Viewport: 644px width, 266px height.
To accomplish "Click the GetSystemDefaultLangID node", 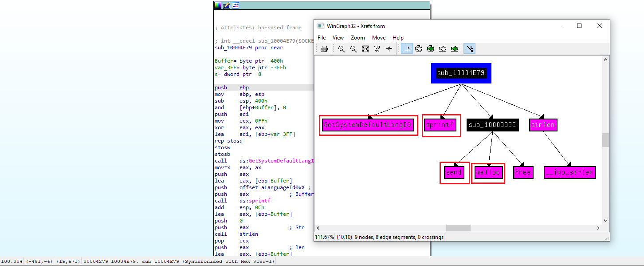I will [368, 125].
